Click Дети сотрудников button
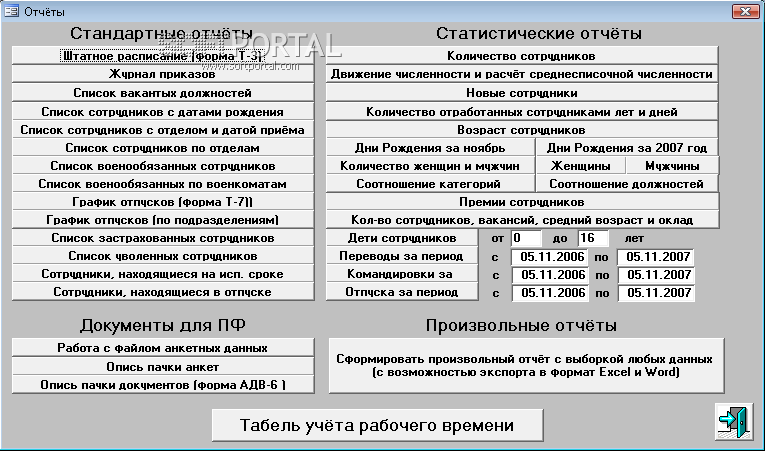 (x=402, y=238)
